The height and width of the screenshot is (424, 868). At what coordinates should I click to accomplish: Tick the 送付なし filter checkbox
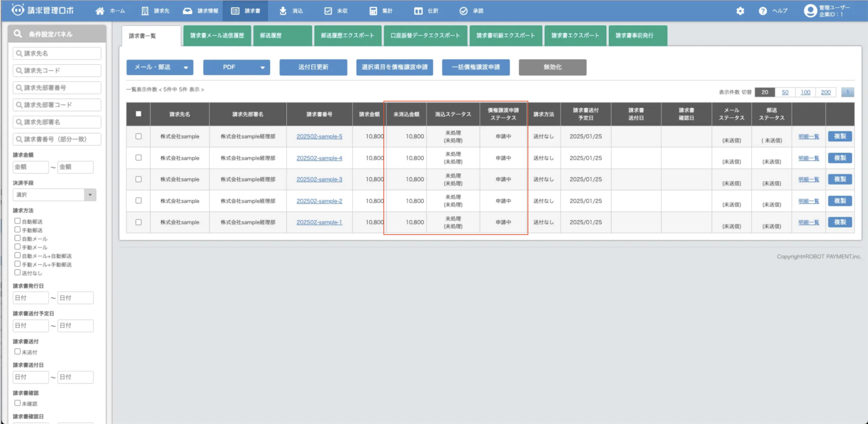point(18,273)
